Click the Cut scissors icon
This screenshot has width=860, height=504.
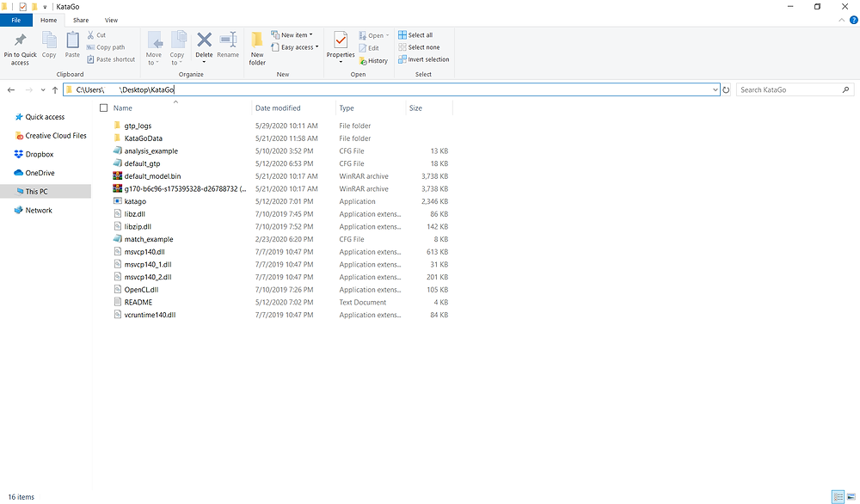point(90,35)
